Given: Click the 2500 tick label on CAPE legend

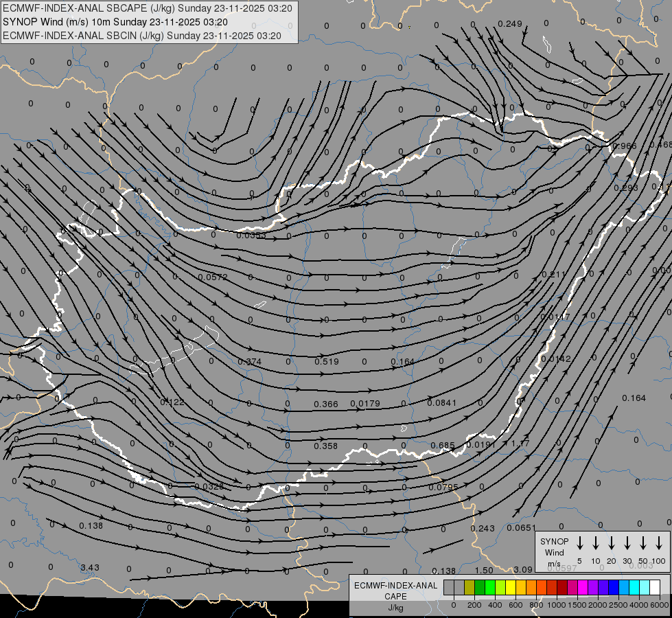Looking at the screenshot, I should click(x=618, y=605).
